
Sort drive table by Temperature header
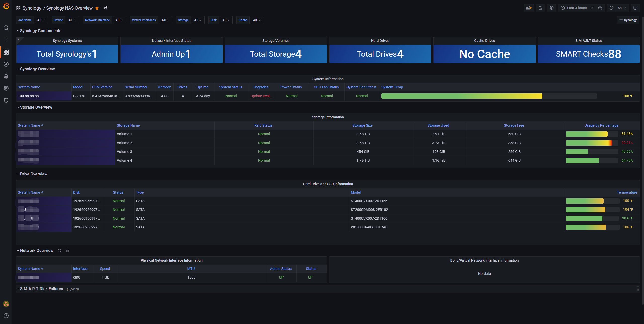point(627,192)
